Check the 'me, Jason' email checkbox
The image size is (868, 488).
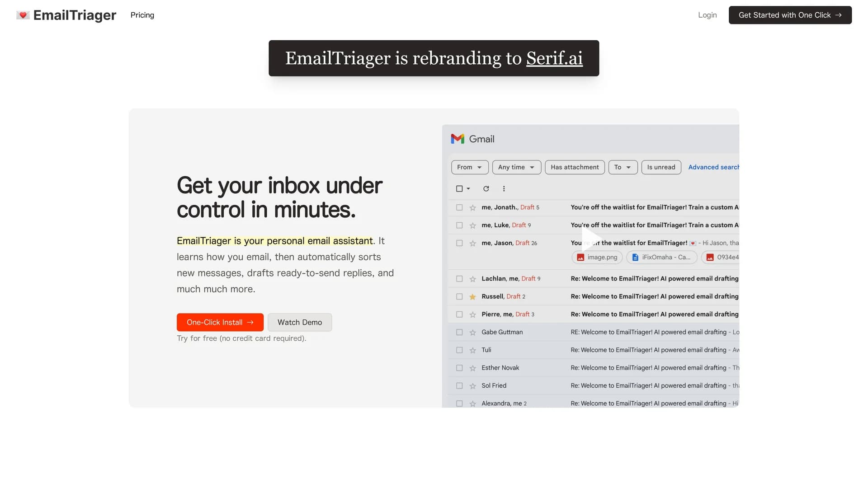click(x=459, y=243)
